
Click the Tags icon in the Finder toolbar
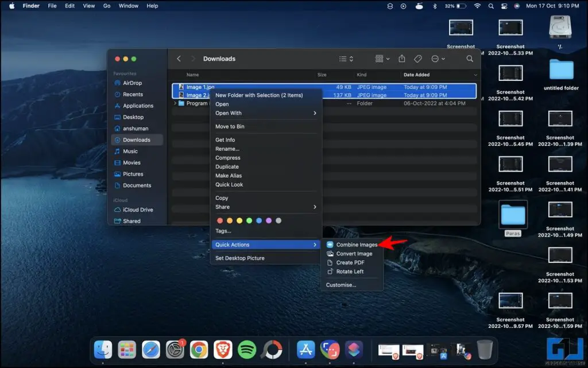pos(417,58)
